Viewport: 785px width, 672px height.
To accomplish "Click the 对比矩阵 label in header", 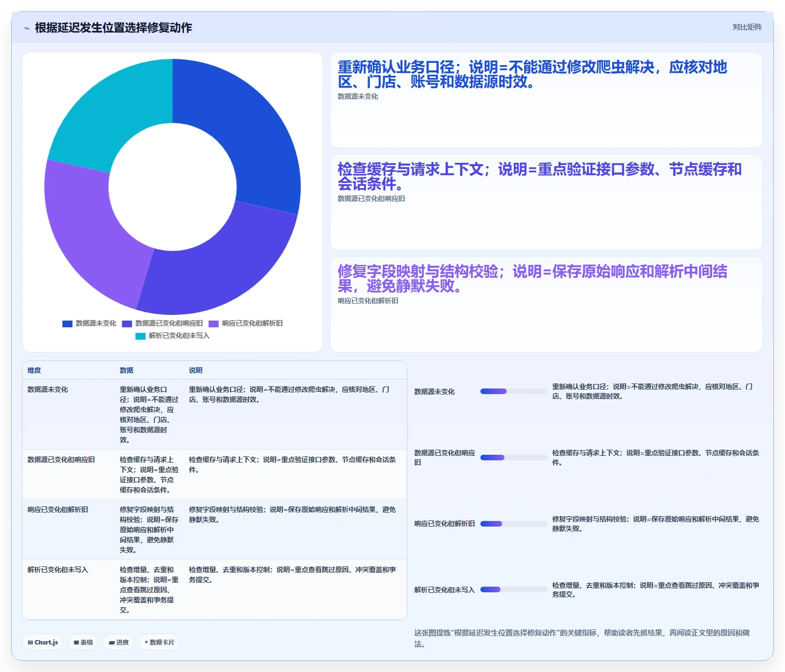I will [747, 27].
